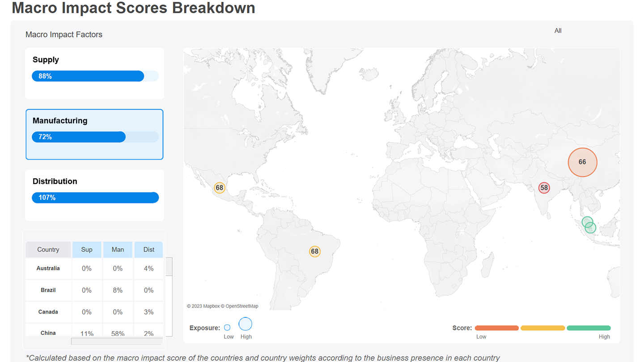644x362 pixels.
Task: Open the Mapbox attribution link
Action: click(x=206, y=306)
